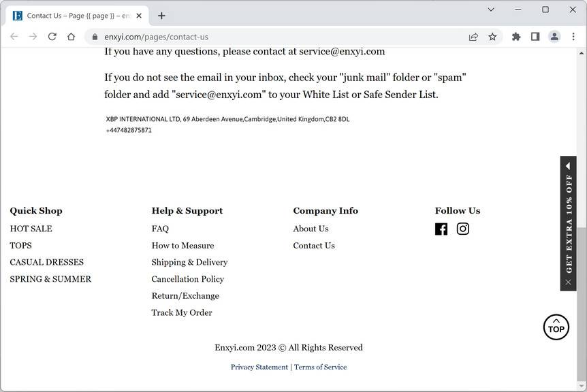Reload the page
The height and width of the screenshot is (392, 587).
coord(52,37)
